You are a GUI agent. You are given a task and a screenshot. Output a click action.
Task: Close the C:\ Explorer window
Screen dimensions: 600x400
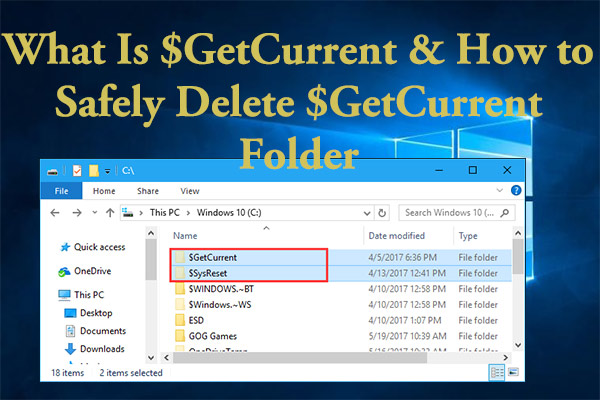point(507,170)
